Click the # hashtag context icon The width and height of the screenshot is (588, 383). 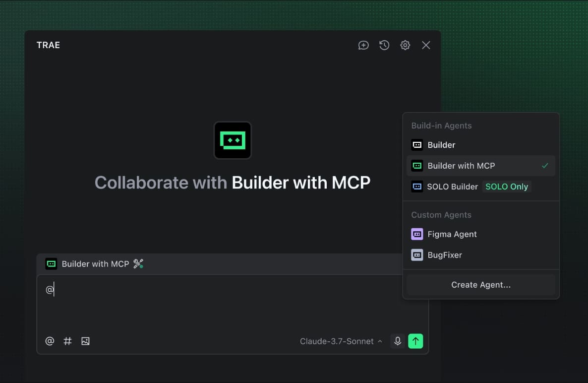[x=67, y=341]
